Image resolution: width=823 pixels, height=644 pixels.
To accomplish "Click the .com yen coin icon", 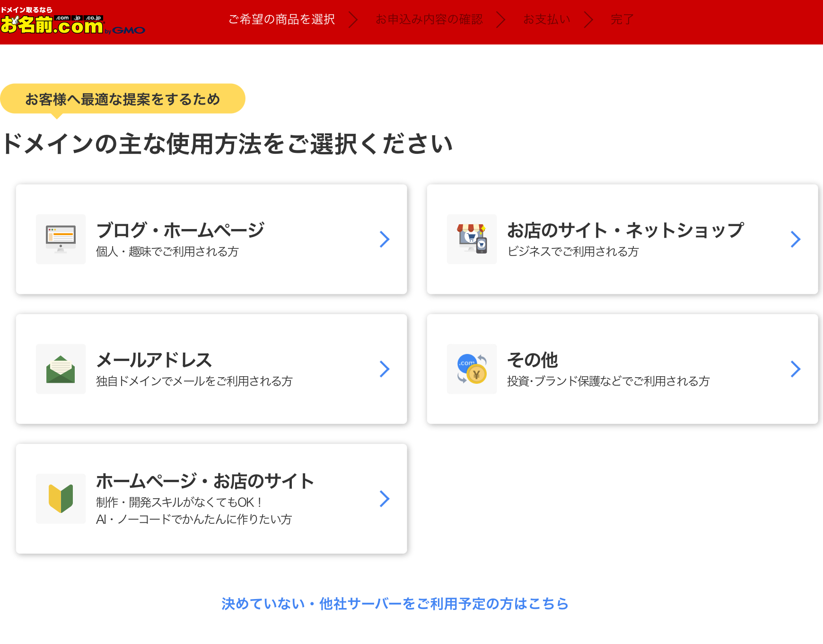I will [472, 369].
